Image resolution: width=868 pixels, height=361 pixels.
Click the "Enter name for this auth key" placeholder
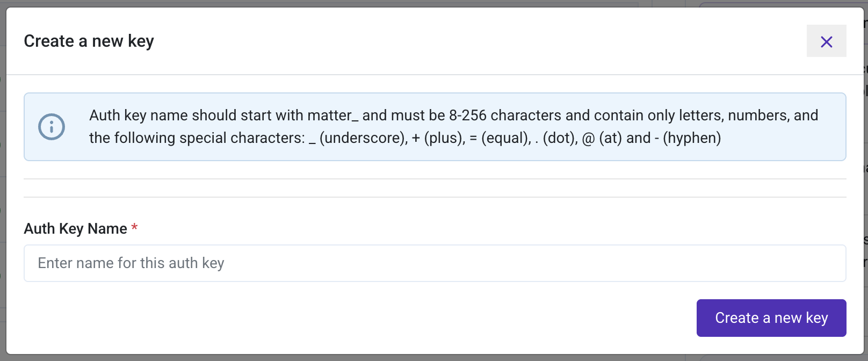131,263
